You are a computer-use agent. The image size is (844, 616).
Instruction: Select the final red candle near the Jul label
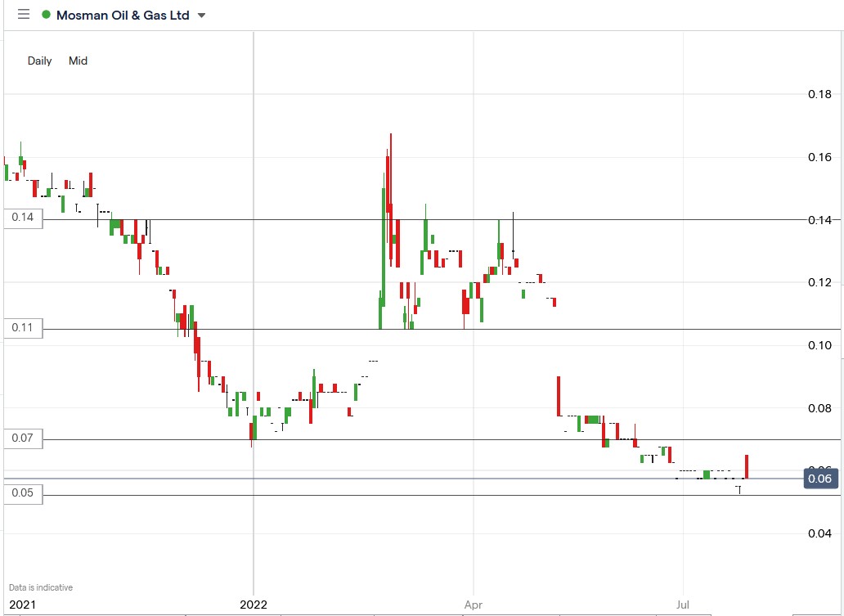point(748,465)
